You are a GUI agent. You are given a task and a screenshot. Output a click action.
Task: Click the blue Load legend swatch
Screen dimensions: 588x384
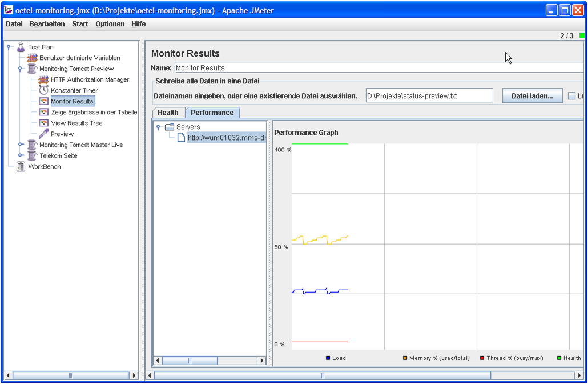click(328, 358)
